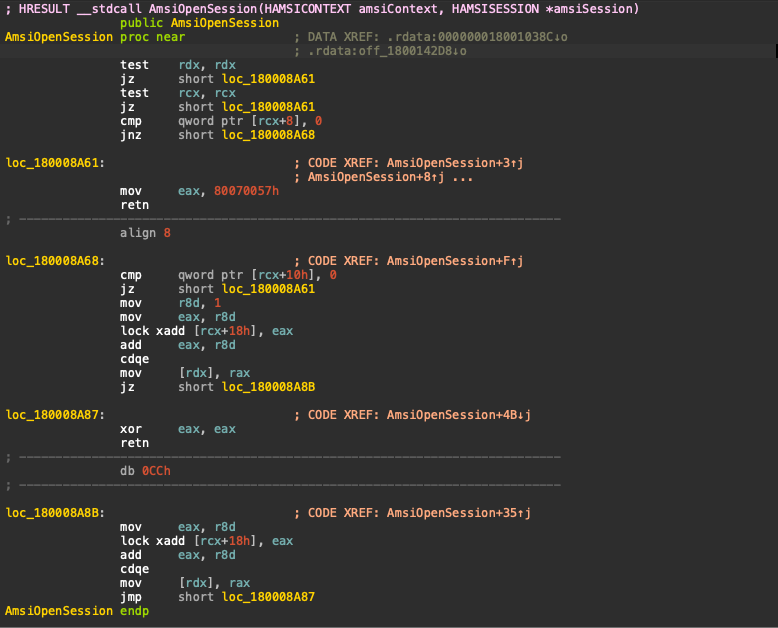Screen dimensions: 778x628
Task: Click 'cmp qword ptr [rcx+8], 0' instruction
Action: tap(221, 121)
